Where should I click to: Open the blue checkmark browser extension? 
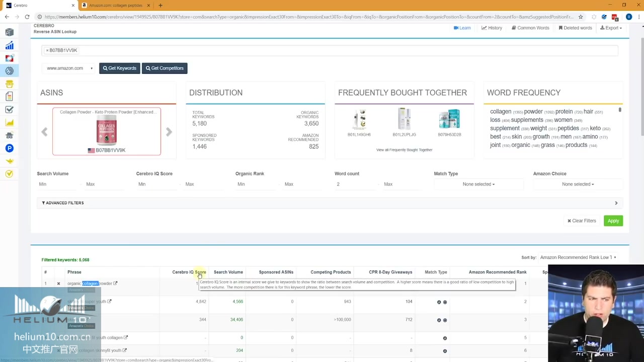(x=604, y=17)
